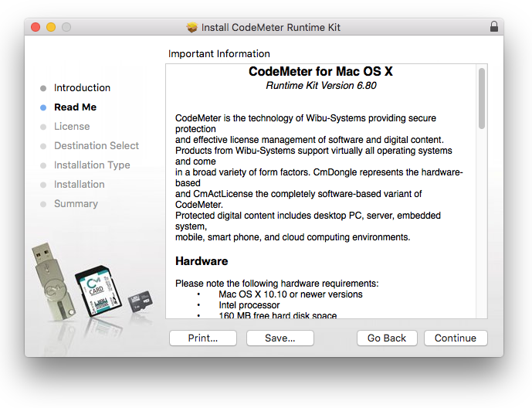Click the gray bullet beside Introduction
532x408 pixels.
43,88
